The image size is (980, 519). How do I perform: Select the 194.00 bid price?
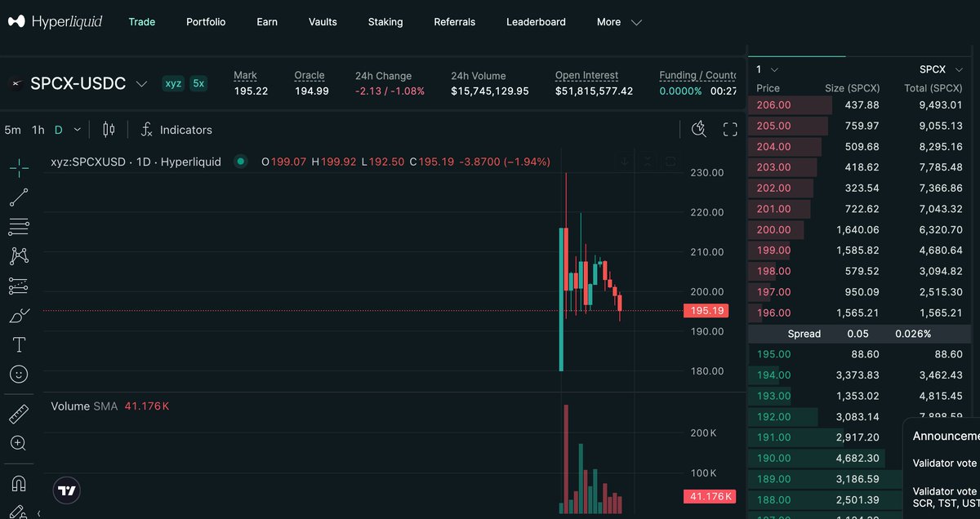click(773, 375)
